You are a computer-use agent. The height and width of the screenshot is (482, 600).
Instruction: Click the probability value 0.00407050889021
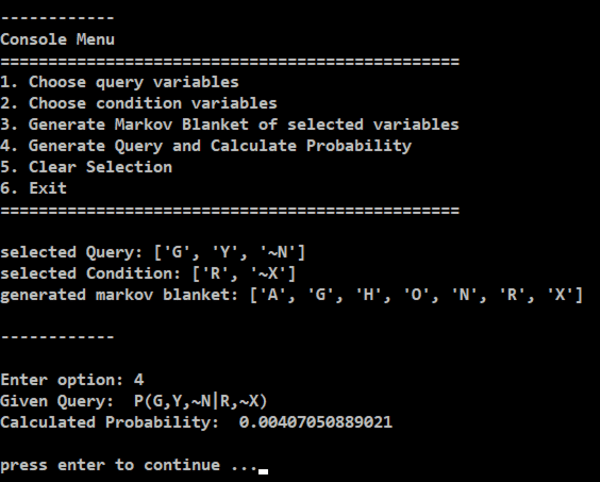tap(316, 423)
